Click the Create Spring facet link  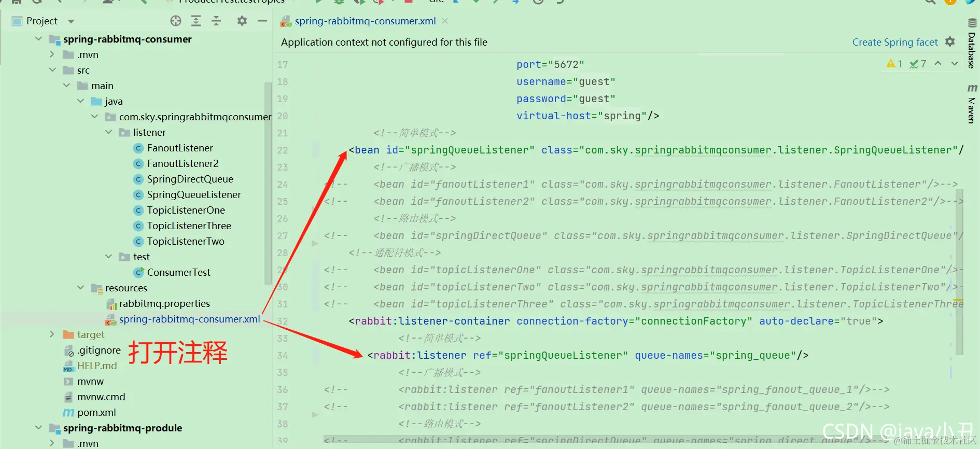pyautogui.click(x=895, y=42)
